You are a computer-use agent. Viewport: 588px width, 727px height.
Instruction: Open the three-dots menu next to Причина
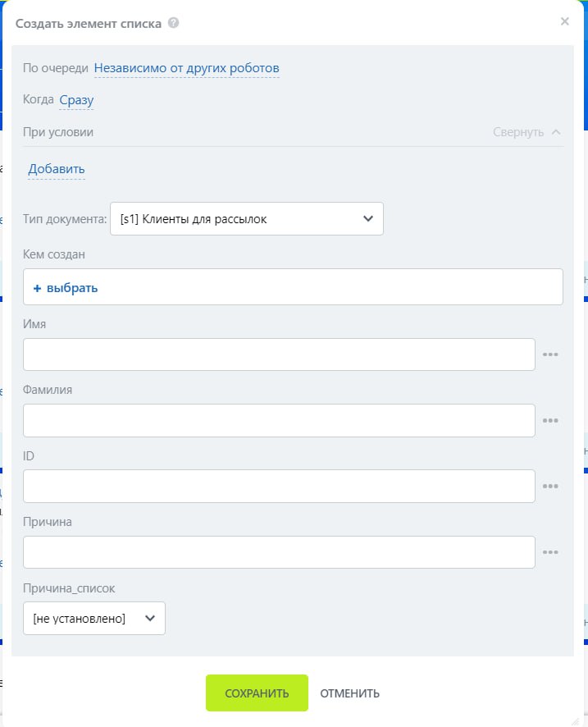point(550,552)
